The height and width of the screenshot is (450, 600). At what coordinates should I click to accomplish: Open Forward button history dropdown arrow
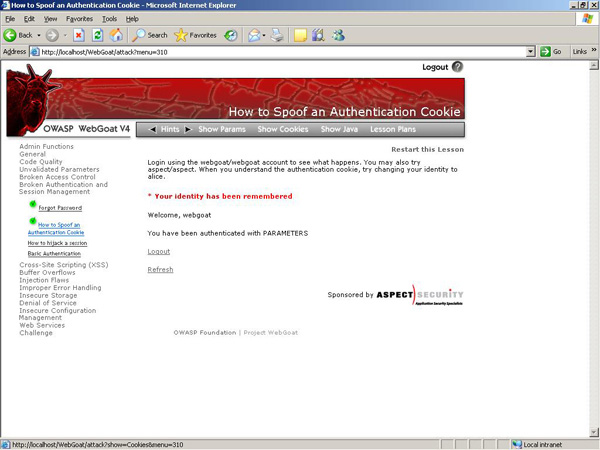[x=65, y=35]
